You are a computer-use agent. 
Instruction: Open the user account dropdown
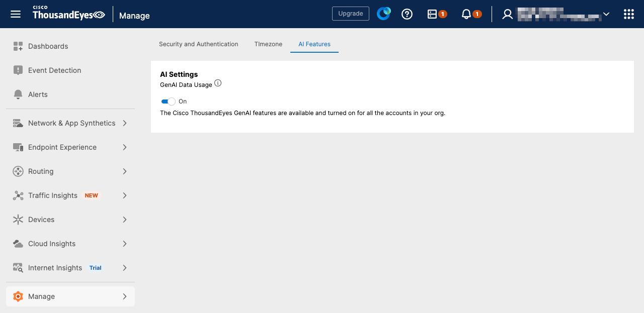pos(556,14)
